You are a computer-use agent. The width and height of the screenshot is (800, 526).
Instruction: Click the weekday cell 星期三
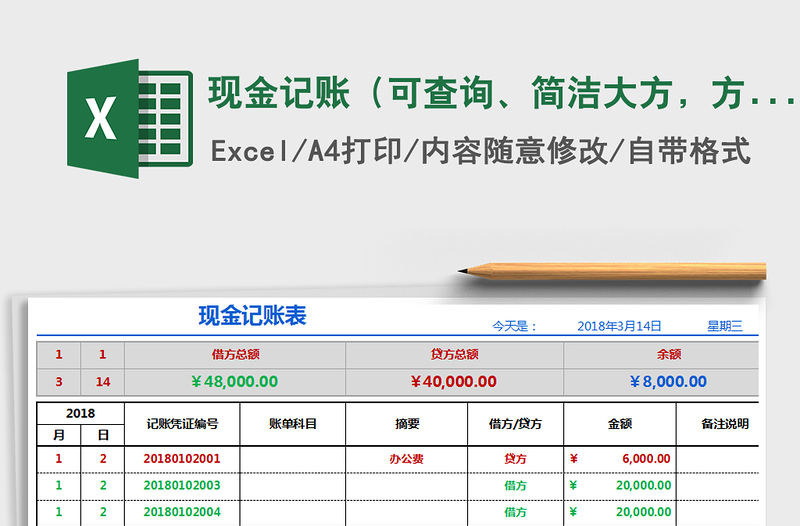(724, 326)
